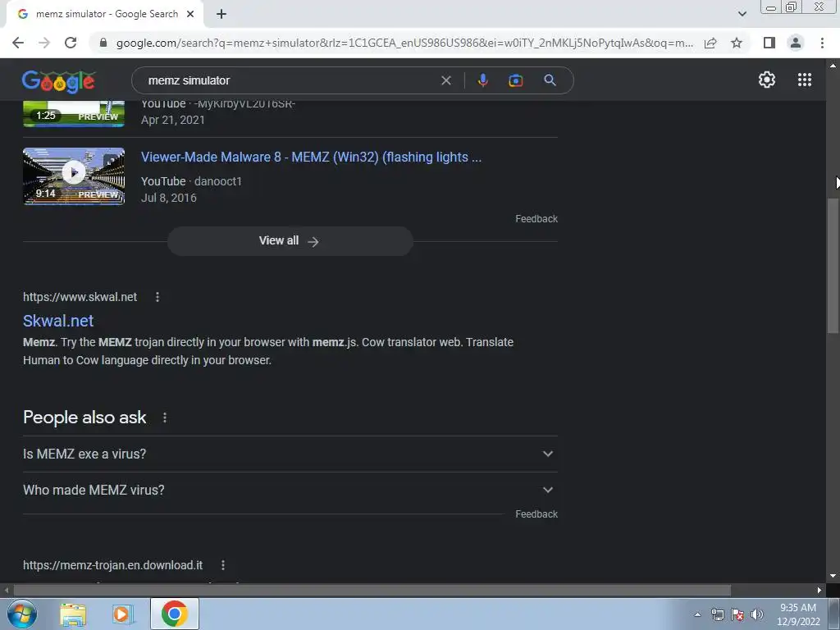Click the View all videos button
840x630 pixels.
click(x=290, y=241)
